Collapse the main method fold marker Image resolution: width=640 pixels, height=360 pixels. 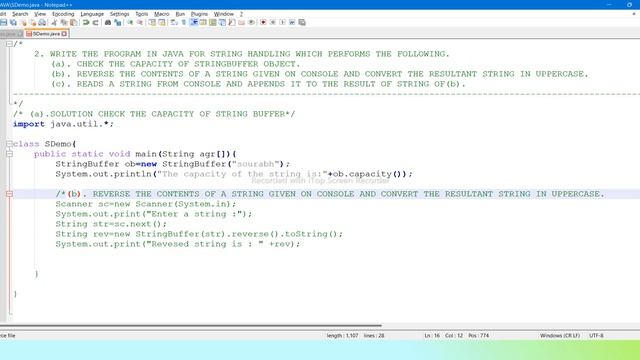pyautogui.click(x=9, y=154)
